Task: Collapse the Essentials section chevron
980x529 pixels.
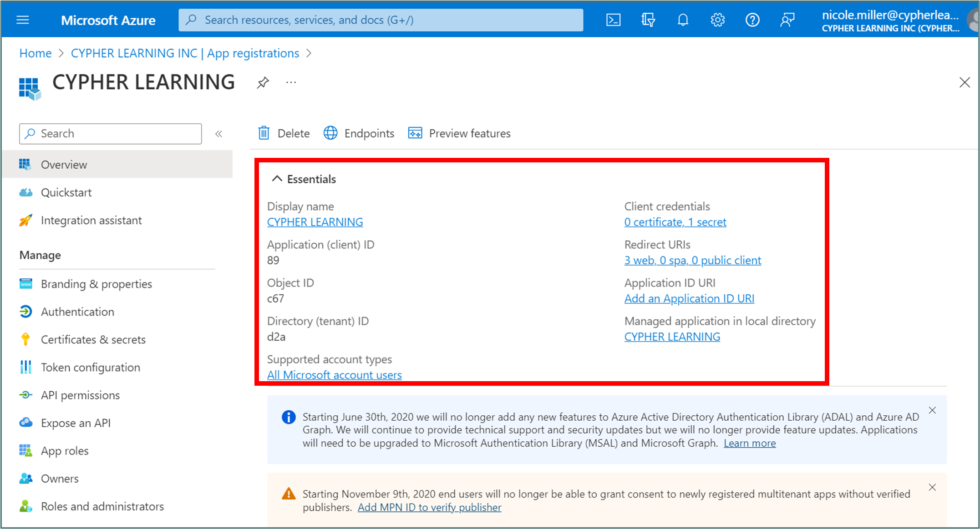Action: point(277,179)
